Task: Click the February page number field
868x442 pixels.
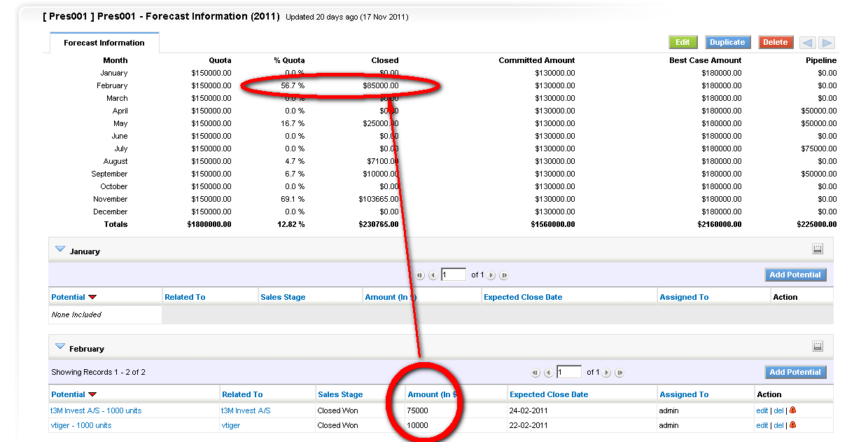Action: pyautogui.click(x=569, y=372)
